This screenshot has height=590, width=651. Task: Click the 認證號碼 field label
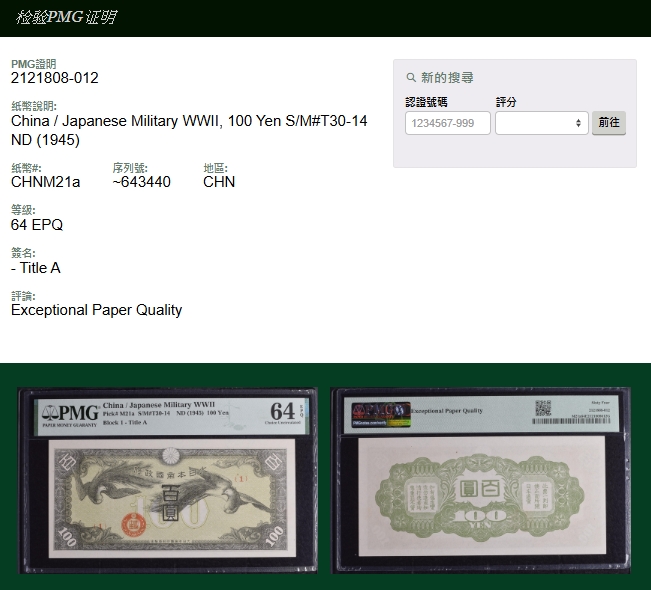(x=426, y=102)
